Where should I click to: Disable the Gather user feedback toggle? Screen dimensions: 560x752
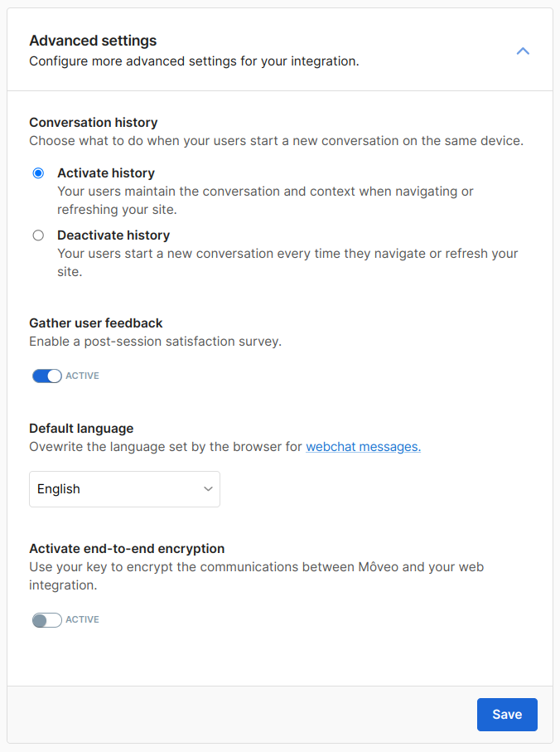coord(47,376)
